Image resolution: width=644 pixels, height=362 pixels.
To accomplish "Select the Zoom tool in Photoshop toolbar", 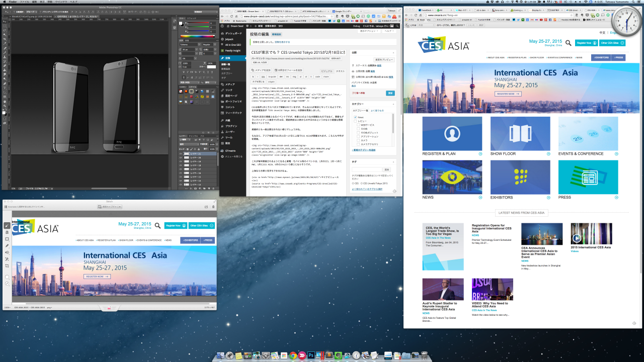I will tap(5, 106).
